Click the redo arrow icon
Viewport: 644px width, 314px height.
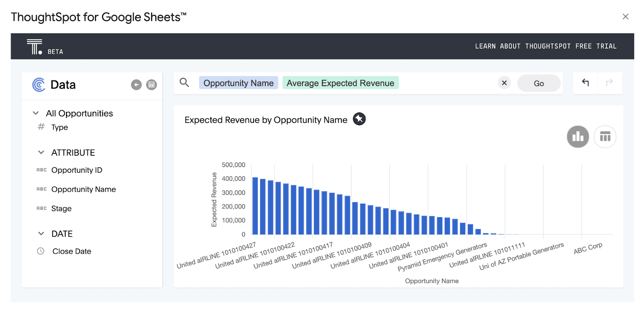[609, 82]
